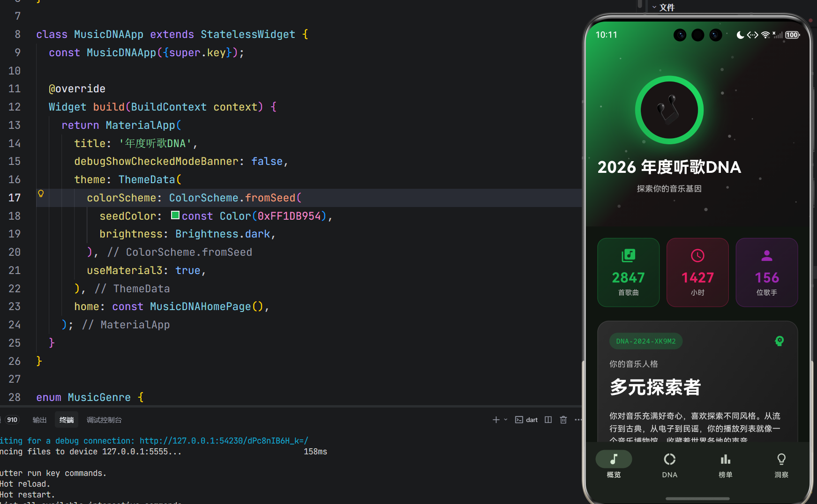The height and width of the screenshot is (504, 817).
Task: Tap the phone home gesture bar
Action: point(697,498)
